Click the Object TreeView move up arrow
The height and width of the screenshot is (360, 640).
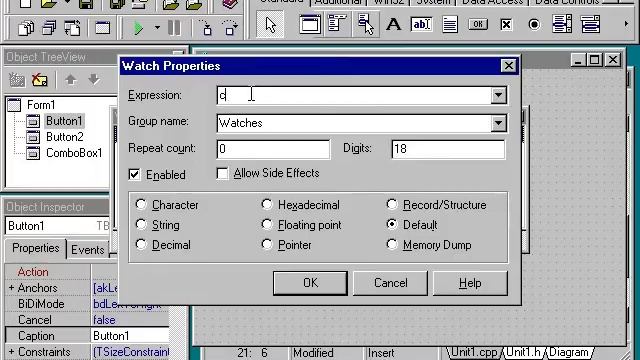[x=71, y=79]
